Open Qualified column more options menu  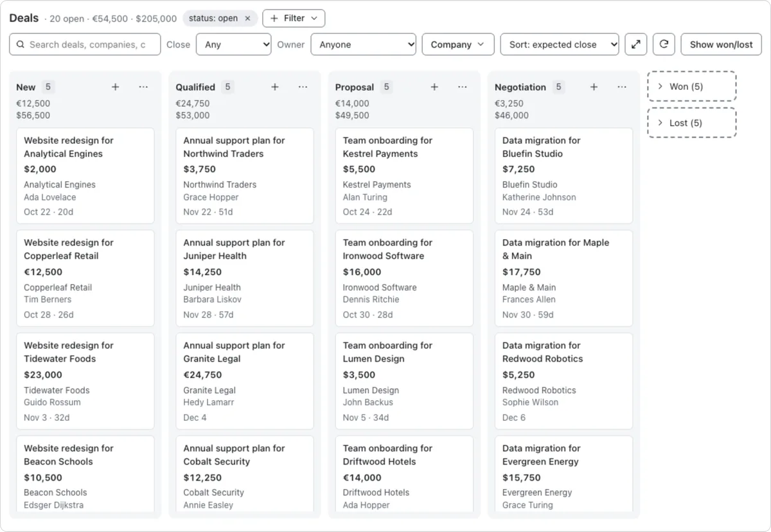[303, 87]
